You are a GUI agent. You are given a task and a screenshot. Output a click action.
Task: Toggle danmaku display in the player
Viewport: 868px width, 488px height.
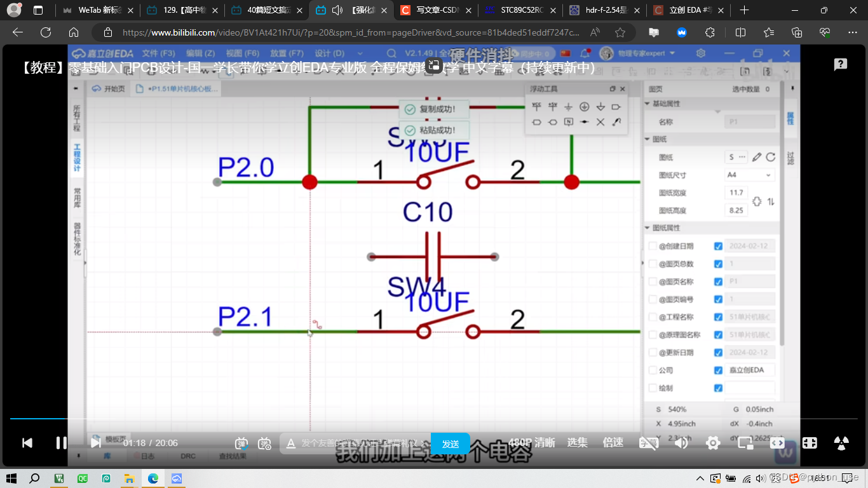pyautogui.click(x=241, y=444)
